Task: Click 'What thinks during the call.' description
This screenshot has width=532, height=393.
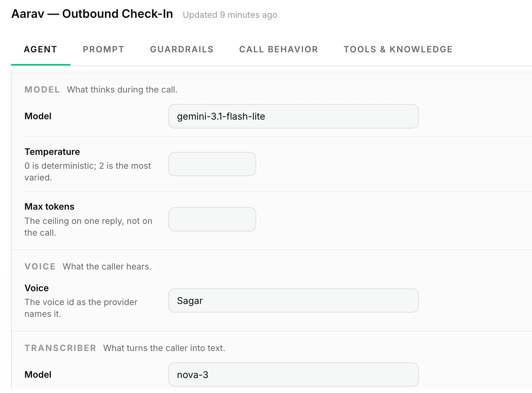Action: (122, 90)
